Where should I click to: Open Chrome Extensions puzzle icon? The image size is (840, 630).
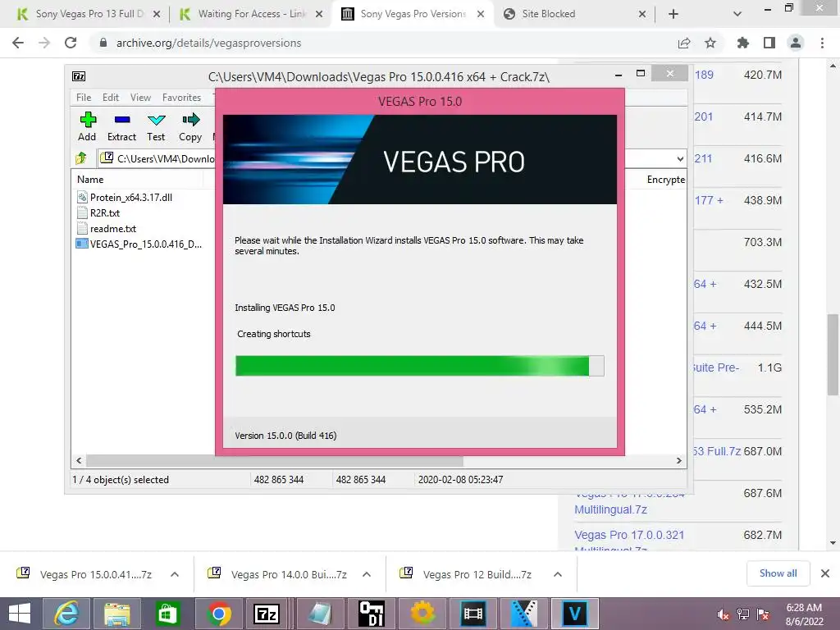742,43
